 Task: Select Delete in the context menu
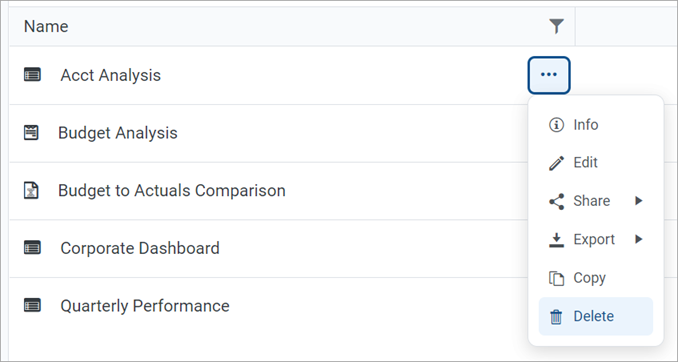[595, 316]
